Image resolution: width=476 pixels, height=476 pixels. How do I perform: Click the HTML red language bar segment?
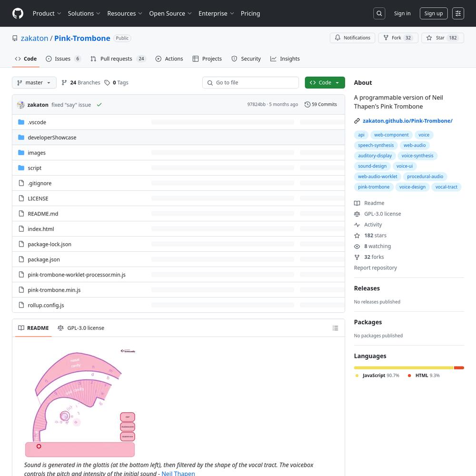[x=459, y=368]
